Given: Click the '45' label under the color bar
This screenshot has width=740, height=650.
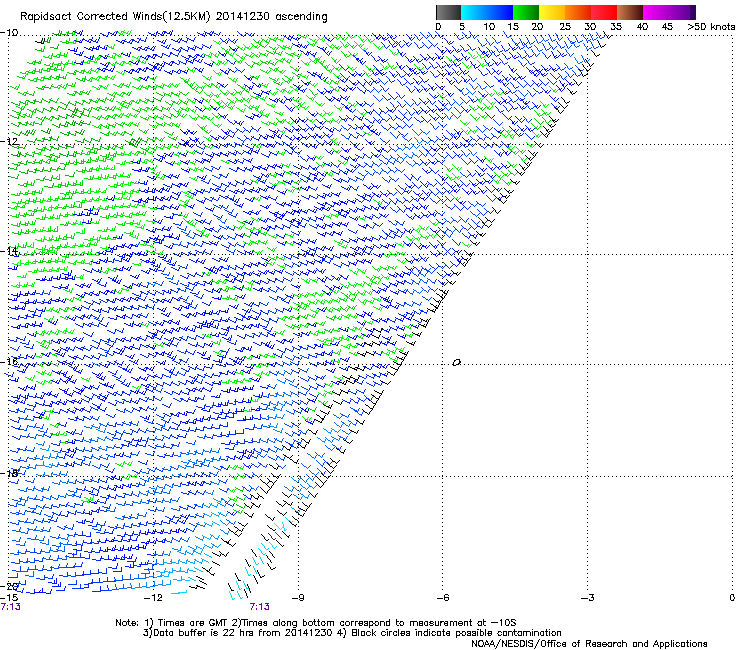Looking at the screenshot, I should [667, 27].
